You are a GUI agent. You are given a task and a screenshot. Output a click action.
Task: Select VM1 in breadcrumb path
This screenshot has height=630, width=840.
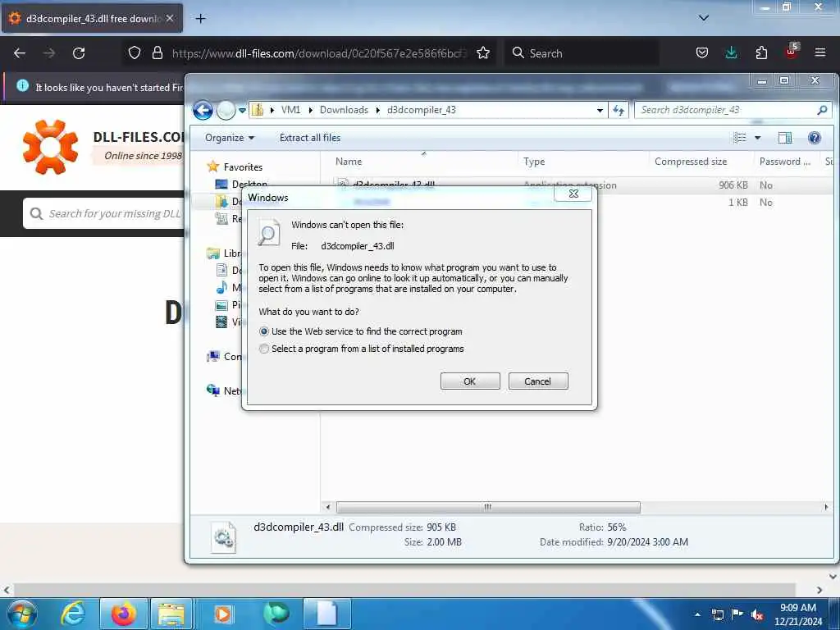click(x=290, y=110)
